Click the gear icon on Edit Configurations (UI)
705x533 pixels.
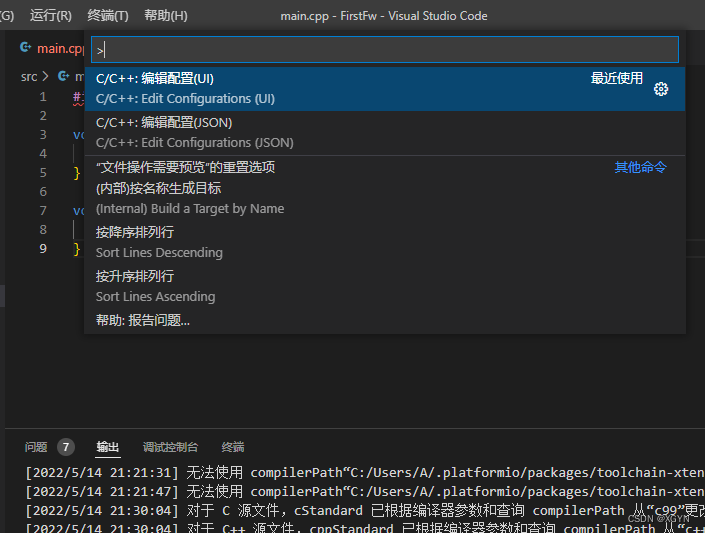pyautogui.click(x=660, y=89)
